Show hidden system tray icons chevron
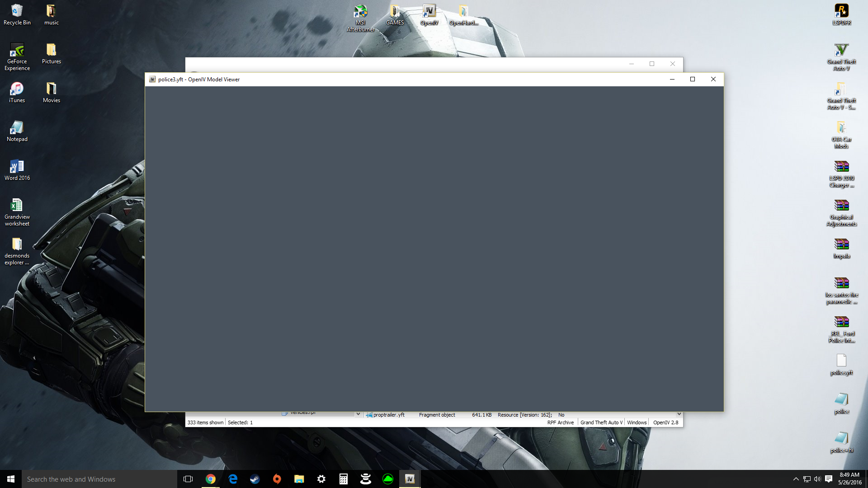 tap(796, 479)
